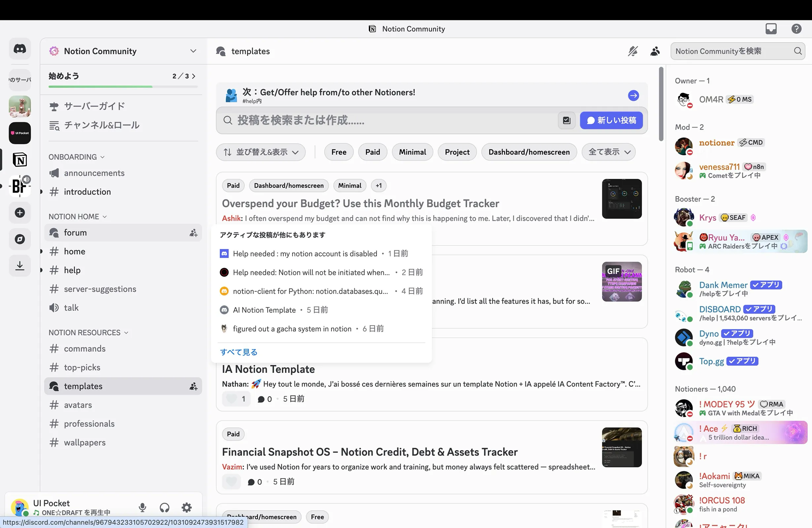This screenshot has width=812, height=528.
Task: Open Dyno bot avatar in the member list
Action: (x=684, y=337)
